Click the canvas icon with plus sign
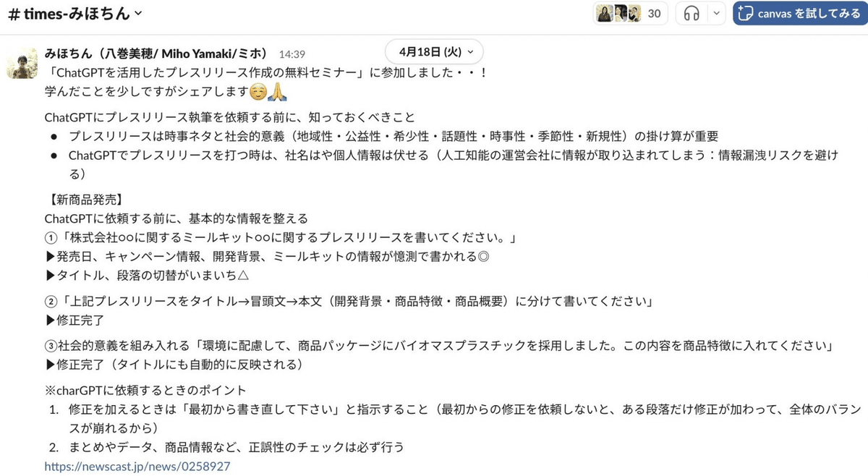 click(x=746, y=14)
